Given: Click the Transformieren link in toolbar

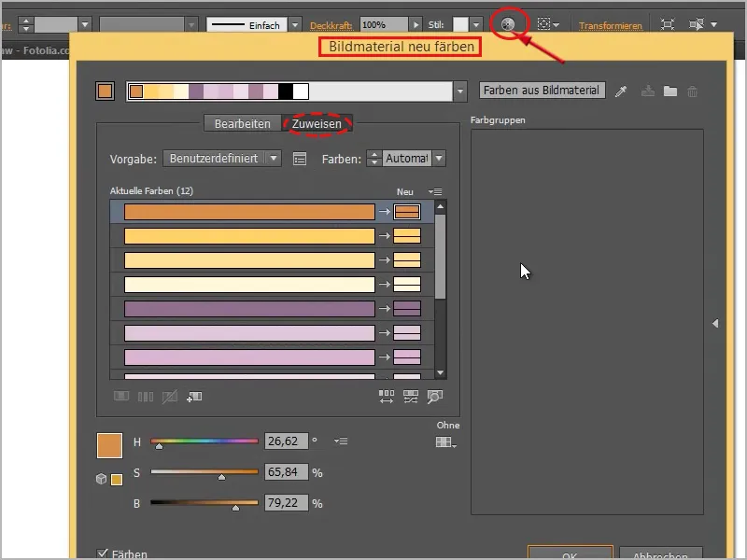Looking at the screenshot, I should coord(611,25).
